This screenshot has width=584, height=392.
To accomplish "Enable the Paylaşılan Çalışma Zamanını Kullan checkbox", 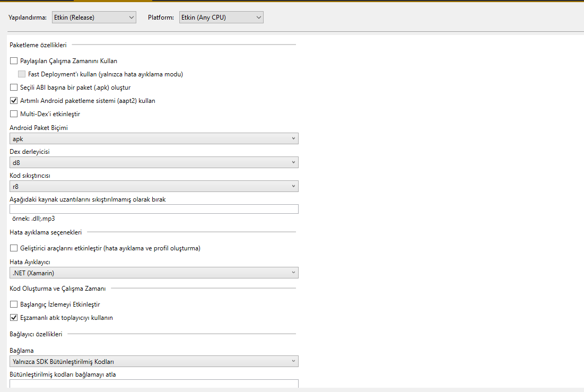I will click(x=13, y=60).
